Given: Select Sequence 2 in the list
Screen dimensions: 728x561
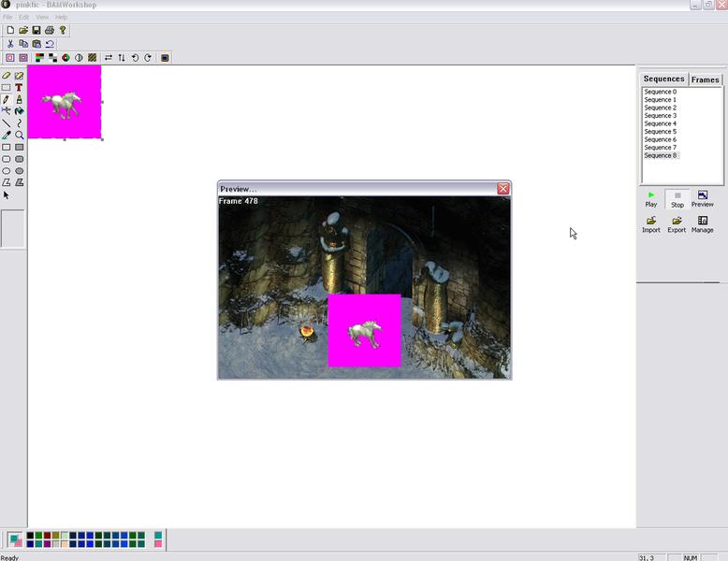Looking at the screenshot, I should [661, 108].
